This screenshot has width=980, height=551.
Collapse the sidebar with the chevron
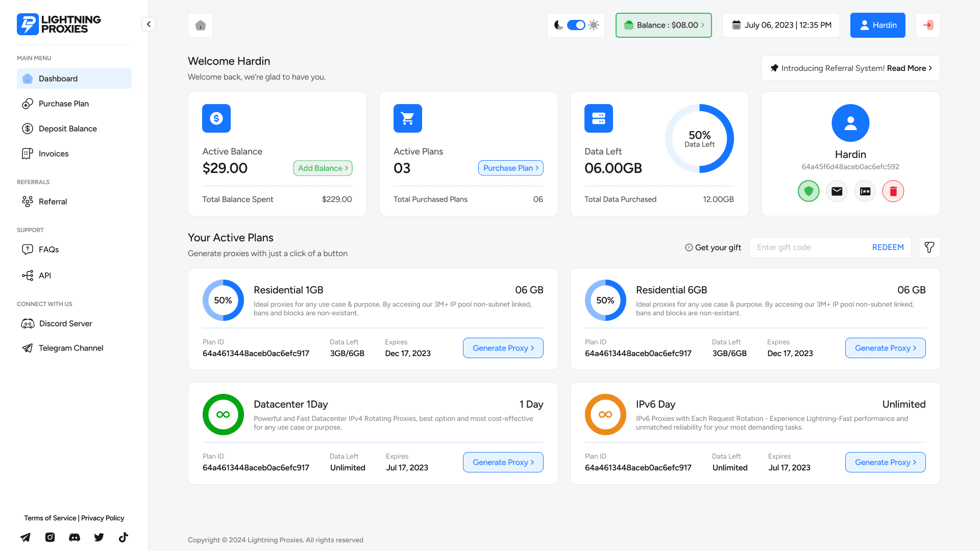click(x=148, y=24)
